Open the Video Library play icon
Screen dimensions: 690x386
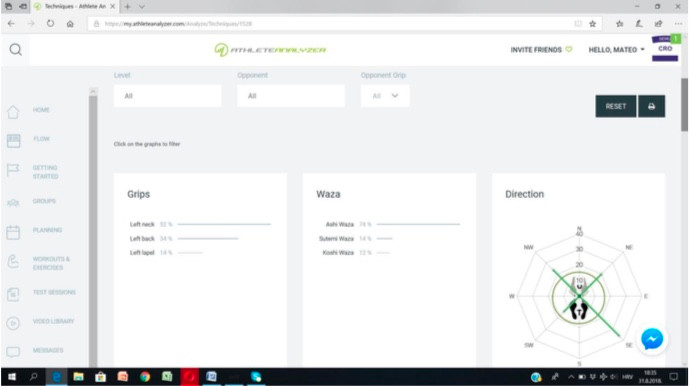pos(13,323)
